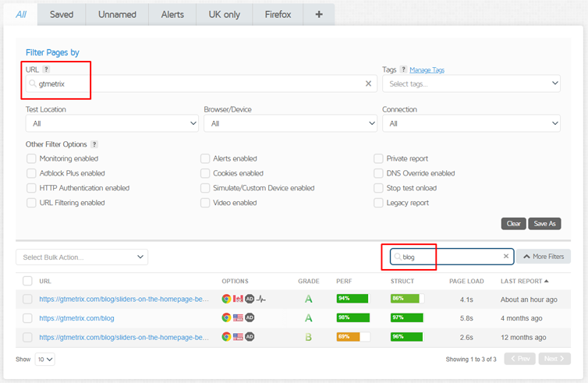Check the Video enabled option
The height and width of the screenshot is (383, 588).
click(205, 203)
